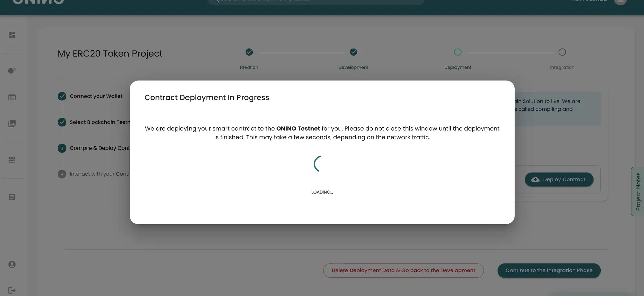Click the Deployment stage circle
This screenshot has height=296, width=644.
pyautogui.click(x=458, y=52)
